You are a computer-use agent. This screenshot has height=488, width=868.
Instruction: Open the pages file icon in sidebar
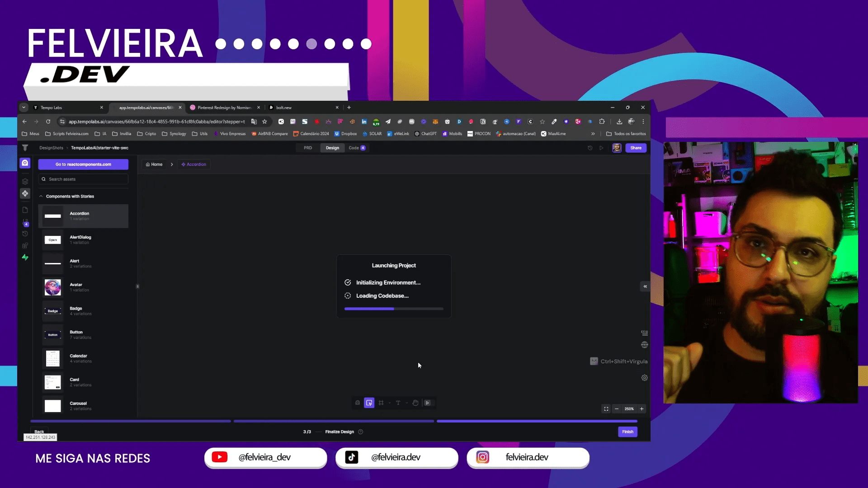(25, 210)
